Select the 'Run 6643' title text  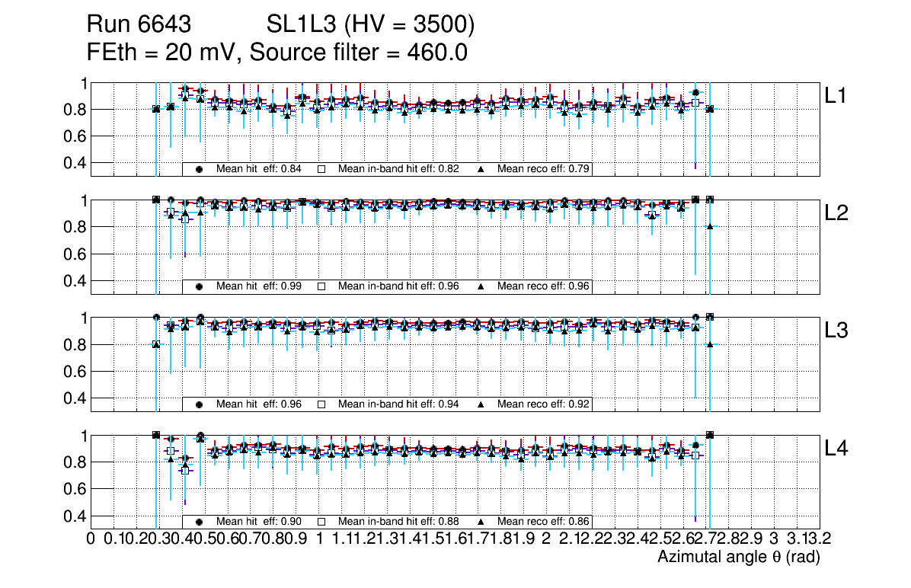click(x=138, y=26)
